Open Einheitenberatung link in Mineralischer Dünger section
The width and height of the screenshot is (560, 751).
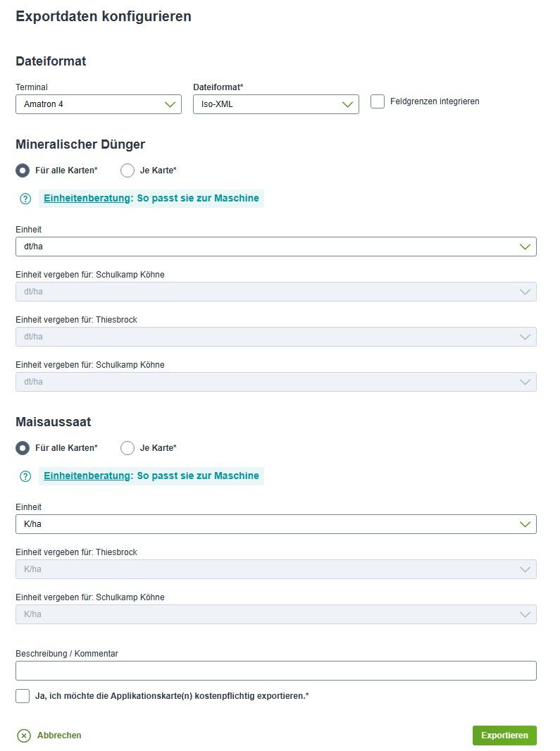tap(151, 198)
